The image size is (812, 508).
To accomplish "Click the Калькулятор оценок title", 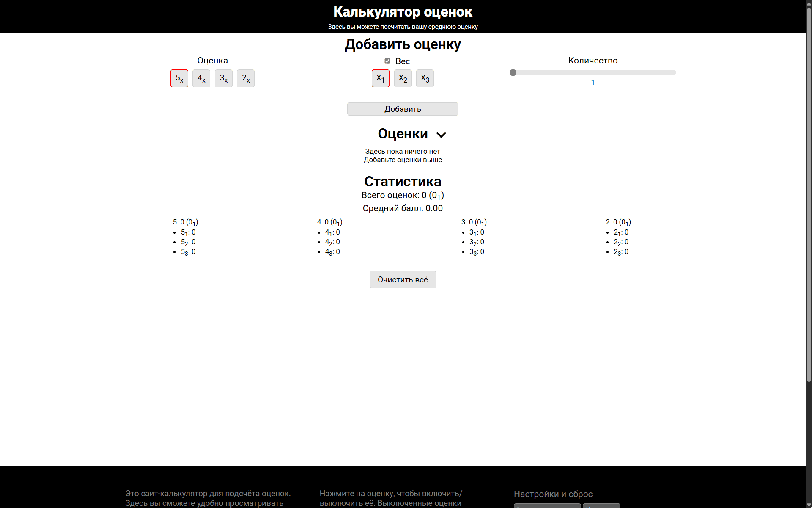I will [403, 12].
